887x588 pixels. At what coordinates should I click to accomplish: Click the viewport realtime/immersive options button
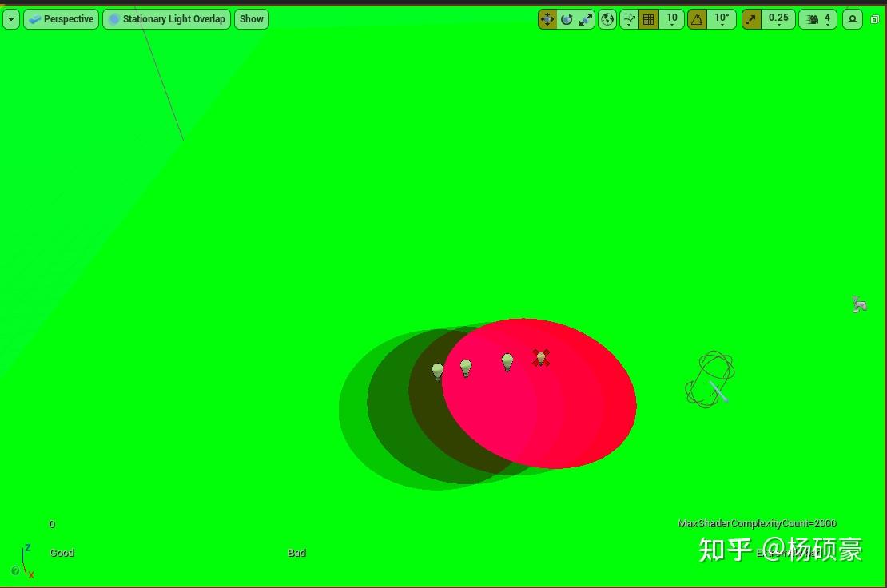(853, 19)
